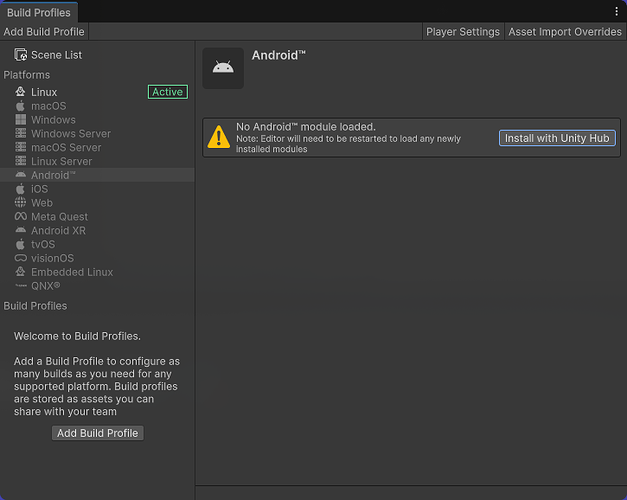Click the Scene List icon
This screenshot has height=500, width=627.
click(21, 55)
